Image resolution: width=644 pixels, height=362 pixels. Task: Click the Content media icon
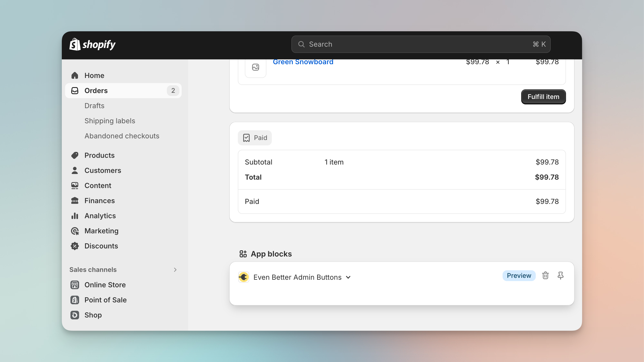pyautogui.click(x=75, y=186)
